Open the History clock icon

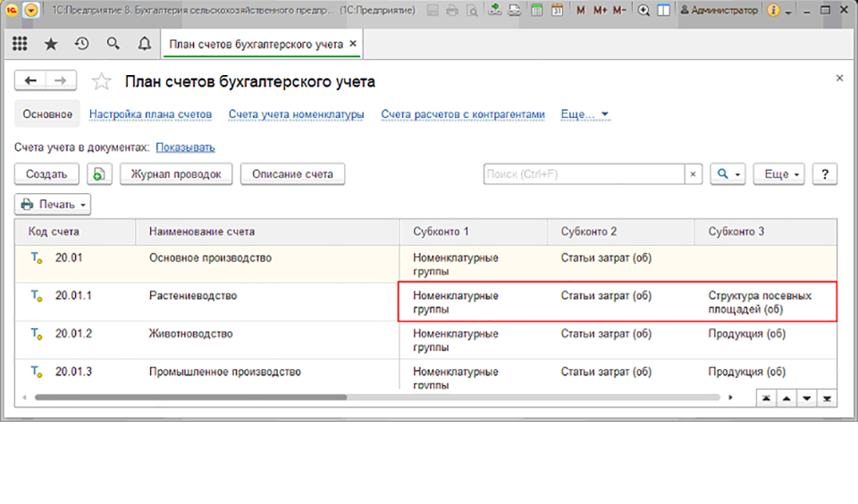(81, 44)
